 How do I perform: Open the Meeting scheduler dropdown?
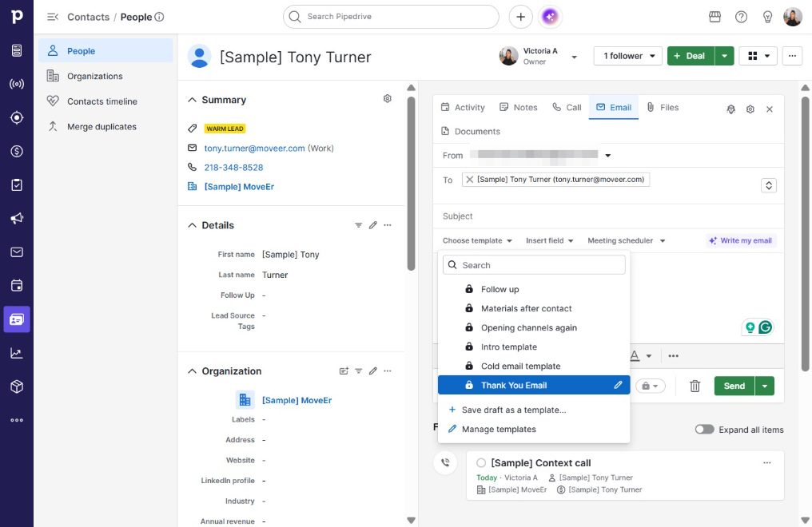[626, 240]
